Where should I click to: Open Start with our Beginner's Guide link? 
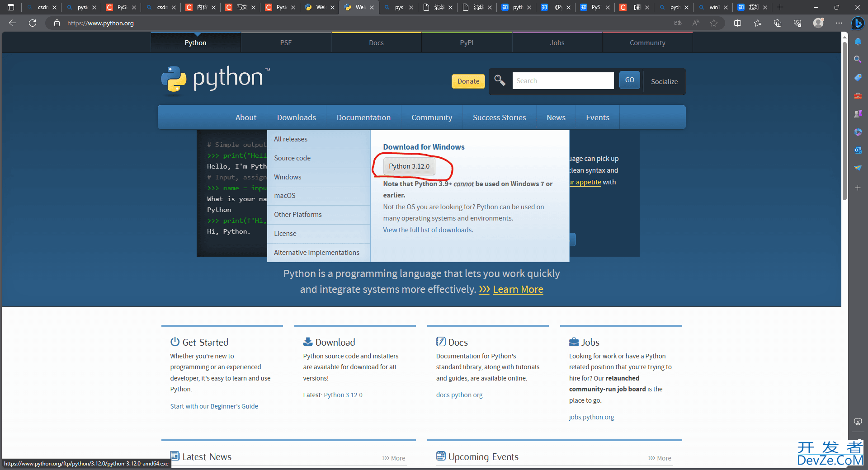(x=214, y=406)
